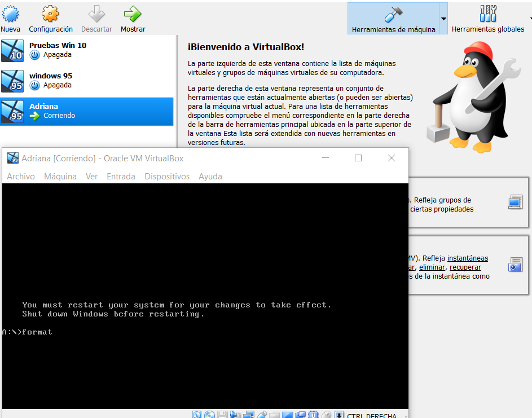Open Archivo menu in Adriana window
Viewport: 532px width, 418px height.
pos(21,177)
